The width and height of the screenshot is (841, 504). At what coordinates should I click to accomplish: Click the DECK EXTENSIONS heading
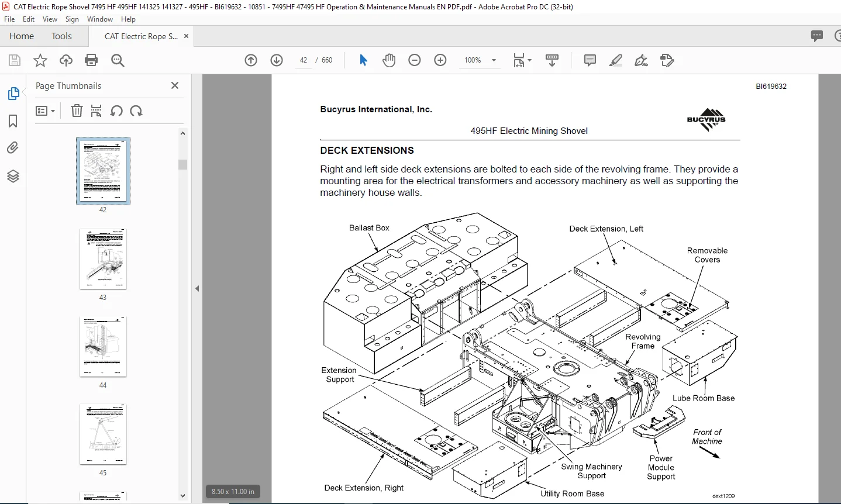click(367, 150)
